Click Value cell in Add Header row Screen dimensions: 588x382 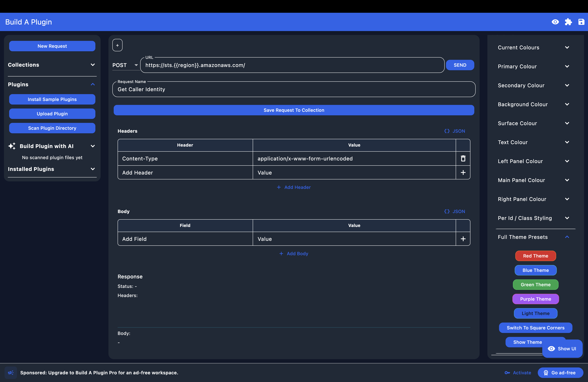tap(354, 173)
